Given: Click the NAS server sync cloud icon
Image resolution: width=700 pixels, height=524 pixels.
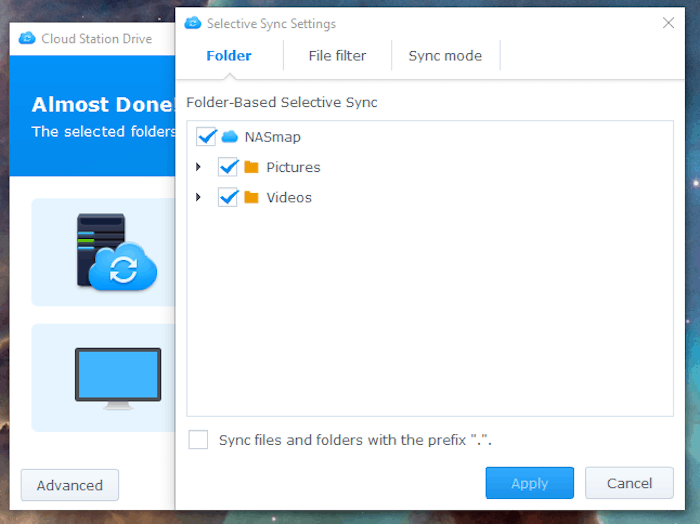Looking at the screenshot, I should pos(117,252).
